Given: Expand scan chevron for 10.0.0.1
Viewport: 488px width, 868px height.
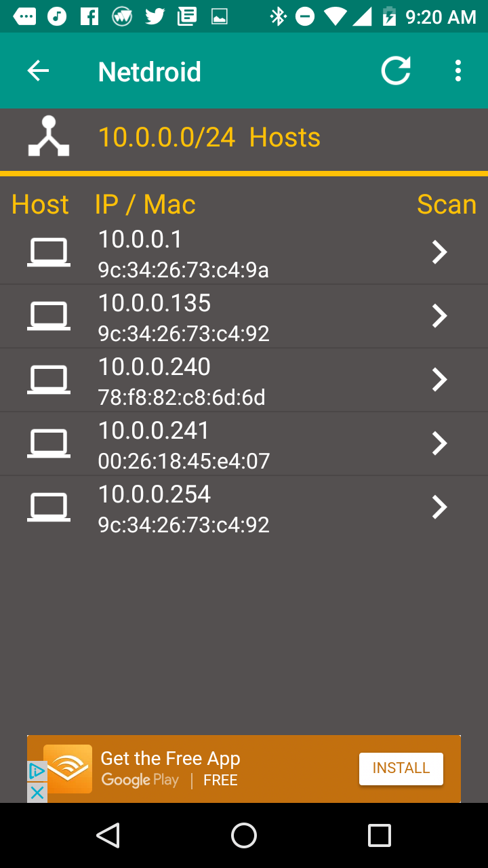Looking at the screenshot, I should [x=440, y=252].
